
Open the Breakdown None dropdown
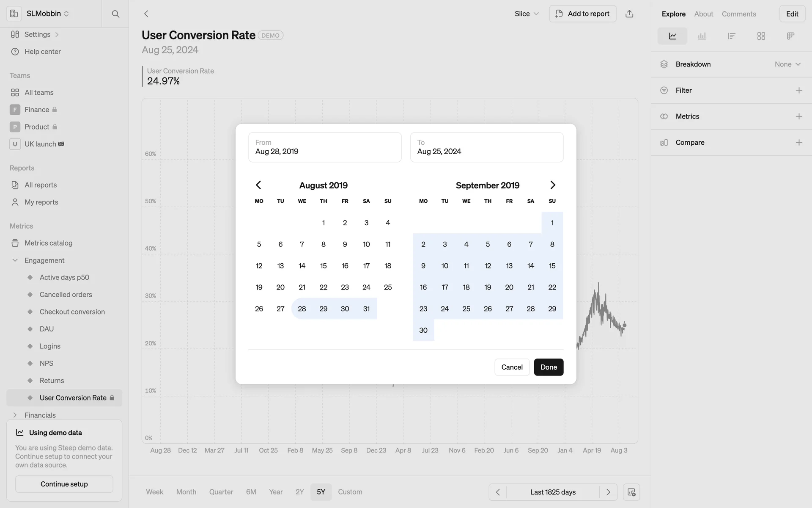point(787,64)
